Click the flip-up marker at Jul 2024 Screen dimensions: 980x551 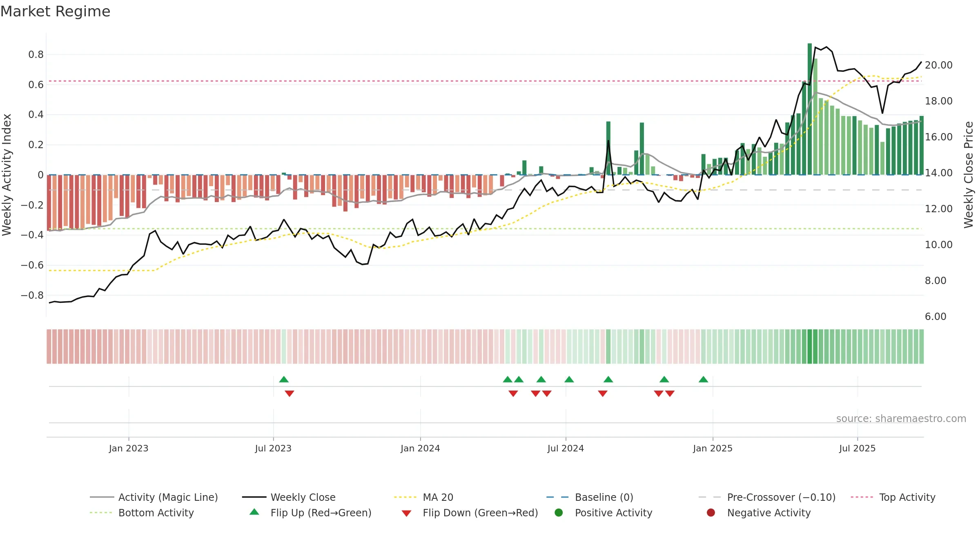(569, 380)
